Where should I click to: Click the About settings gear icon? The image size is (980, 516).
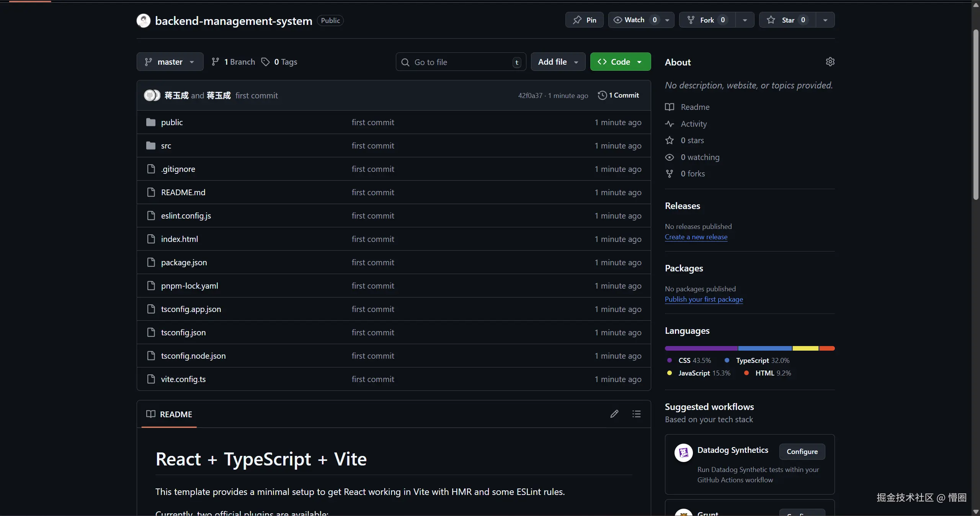pos(830,62)
